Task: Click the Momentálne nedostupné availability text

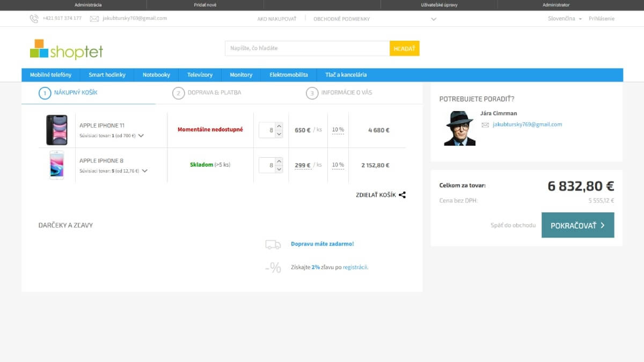Action: click(x=210, y=129)
